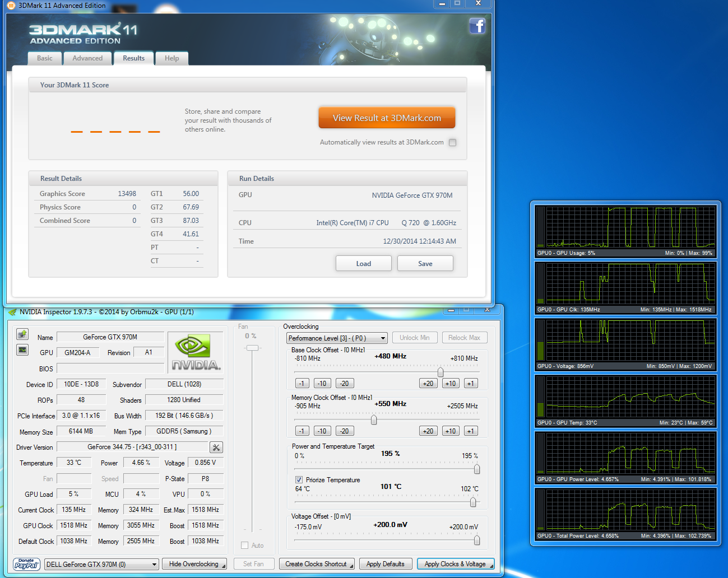Click the Fan speed slider handle
The width and height of the screenshot is (728, 578).
[253, 348]
